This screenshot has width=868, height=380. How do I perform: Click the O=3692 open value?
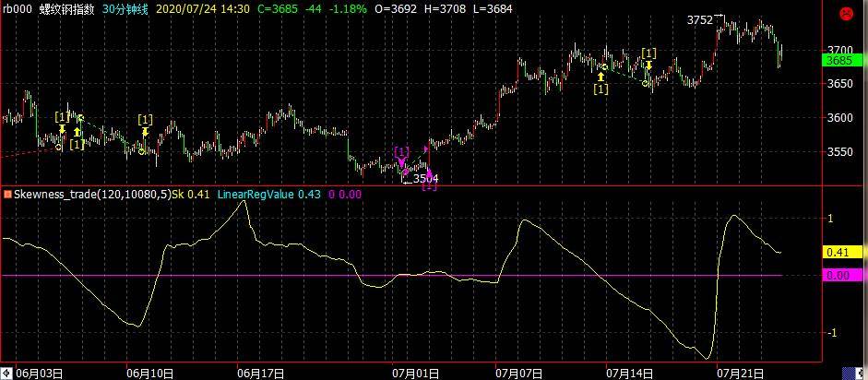tap(396, 9)
